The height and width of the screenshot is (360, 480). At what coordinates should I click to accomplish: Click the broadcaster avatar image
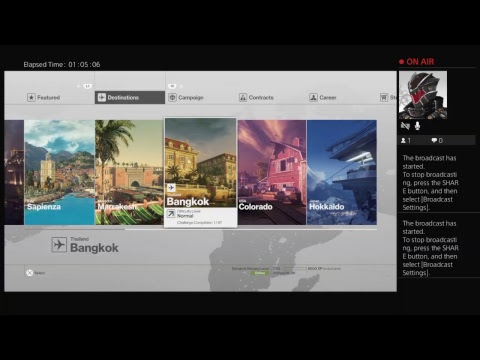[x=423, y=95]
